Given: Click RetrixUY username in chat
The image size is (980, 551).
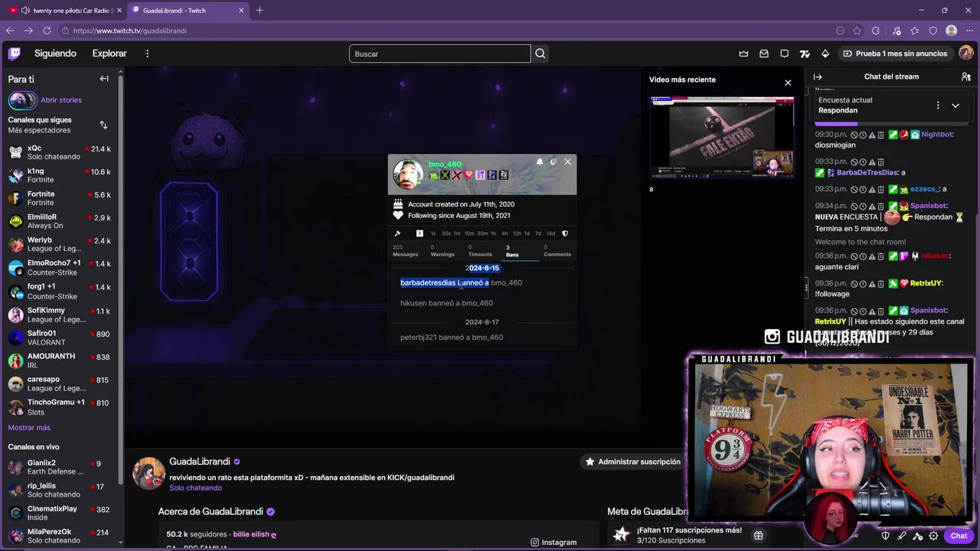Looking at the screenshot, I should tap(926, 283).
